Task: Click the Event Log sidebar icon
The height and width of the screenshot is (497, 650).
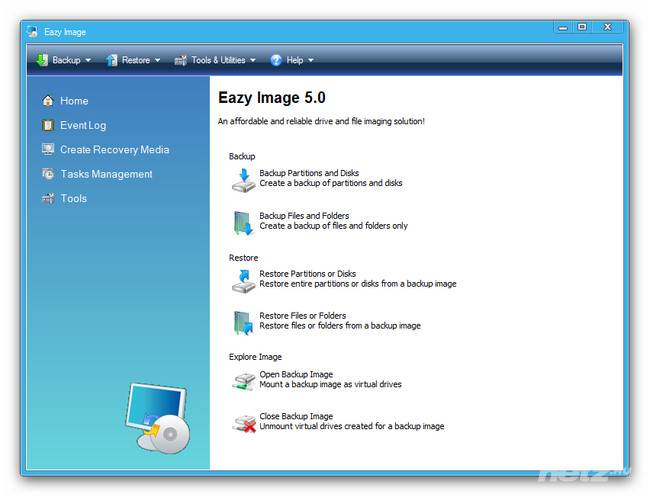Action: (x=48, y=125)
